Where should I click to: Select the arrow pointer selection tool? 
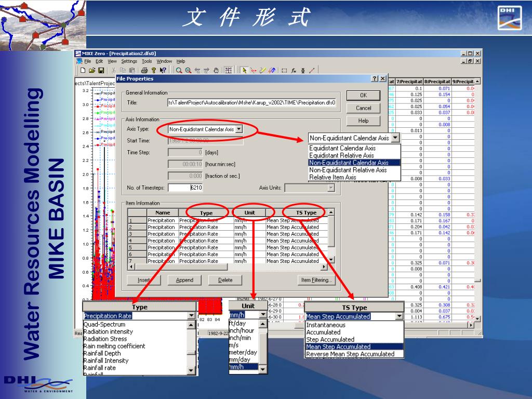244,70
